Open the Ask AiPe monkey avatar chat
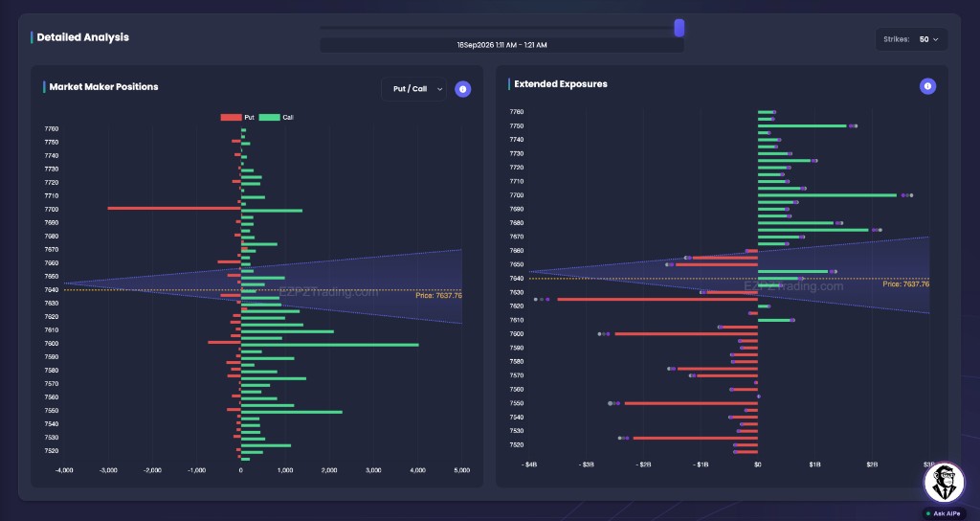This screenshot has height=521, width=980. [945, 483]
